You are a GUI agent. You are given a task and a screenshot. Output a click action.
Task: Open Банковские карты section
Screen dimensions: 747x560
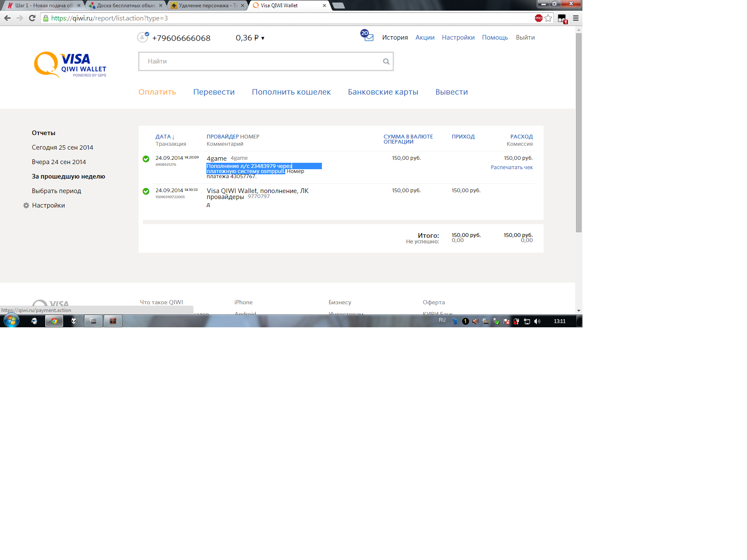(383, 92)
